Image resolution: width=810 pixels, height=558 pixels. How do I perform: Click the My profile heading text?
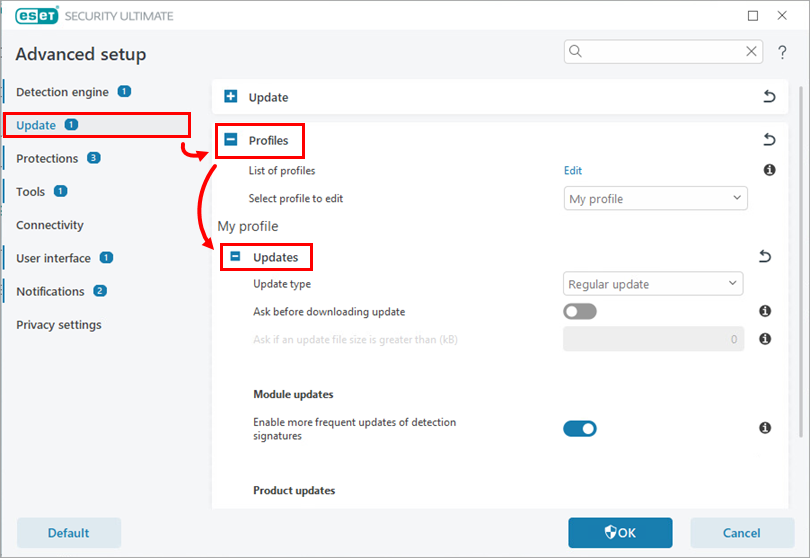click(248, 226)
